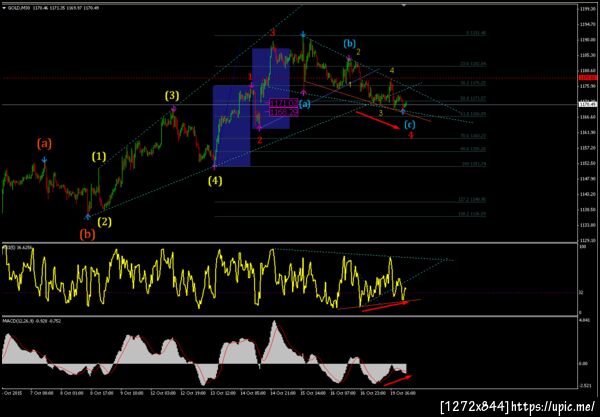Click the blue arrow marker above blue (c)
The image size is (600, 417).
403,111
